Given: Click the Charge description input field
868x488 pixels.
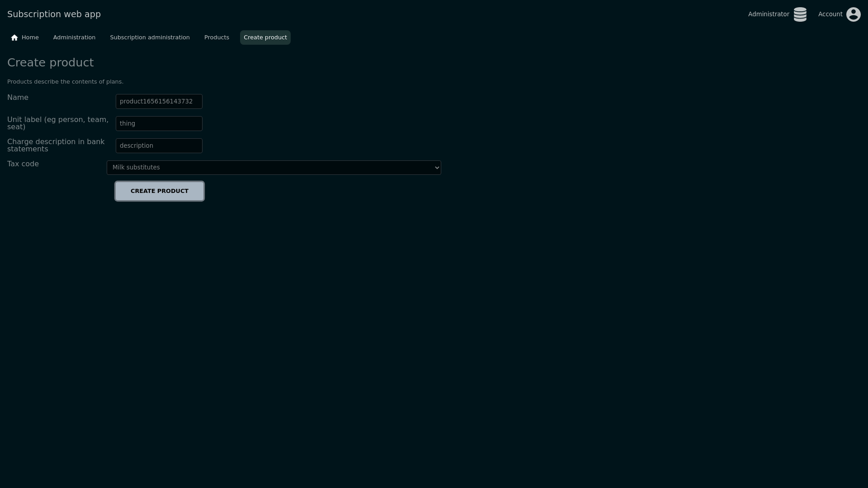Looking at the screenshot, I should [x=159, y=146].
